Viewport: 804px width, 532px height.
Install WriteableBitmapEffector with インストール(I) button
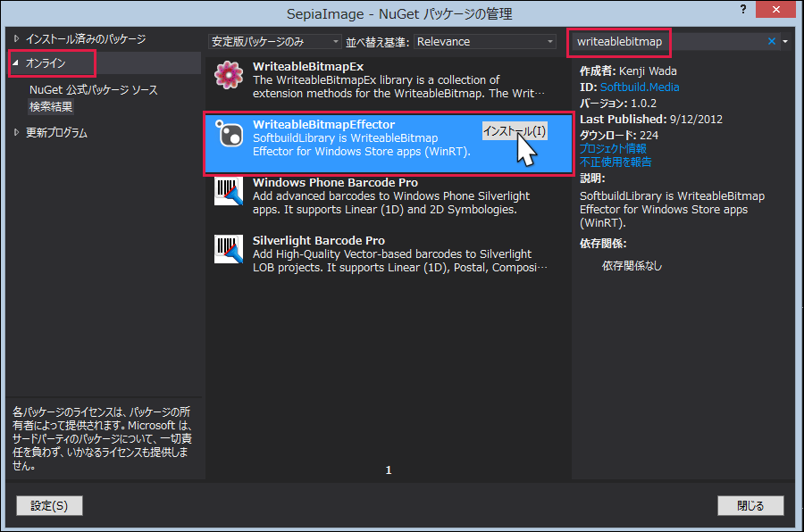pos(515,131)
